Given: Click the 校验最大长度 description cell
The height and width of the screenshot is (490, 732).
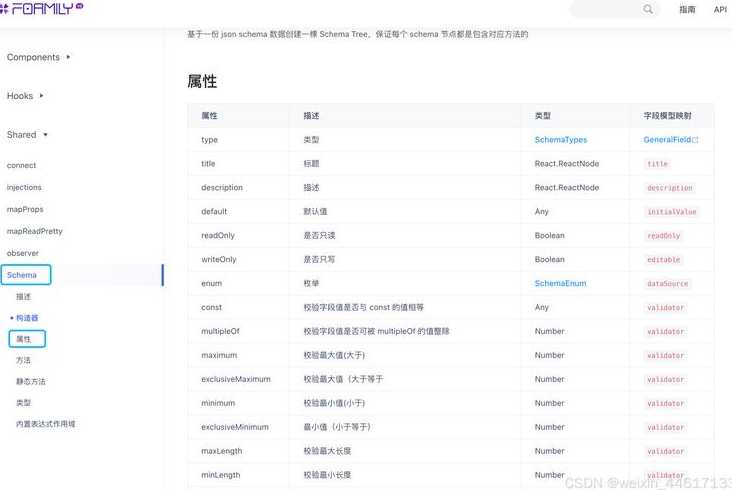Looking at the screenshot, I should click(405, 451).
